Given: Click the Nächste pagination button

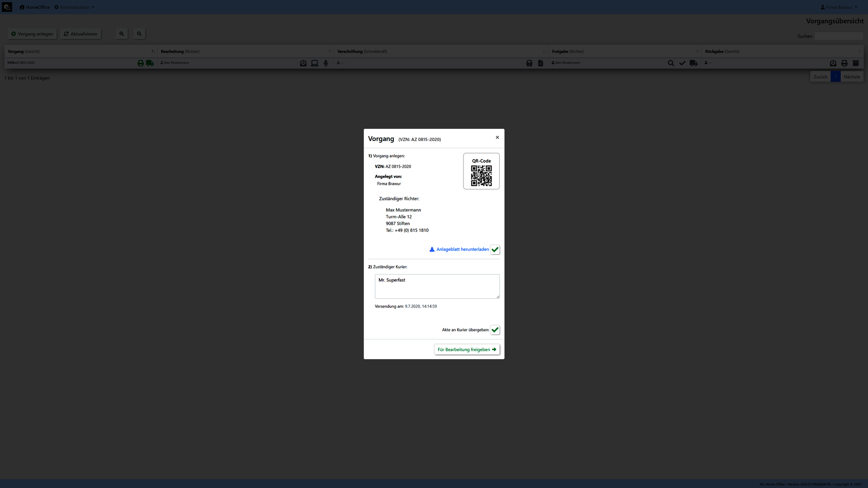Looking at the screenshot, I should point(852,77).
